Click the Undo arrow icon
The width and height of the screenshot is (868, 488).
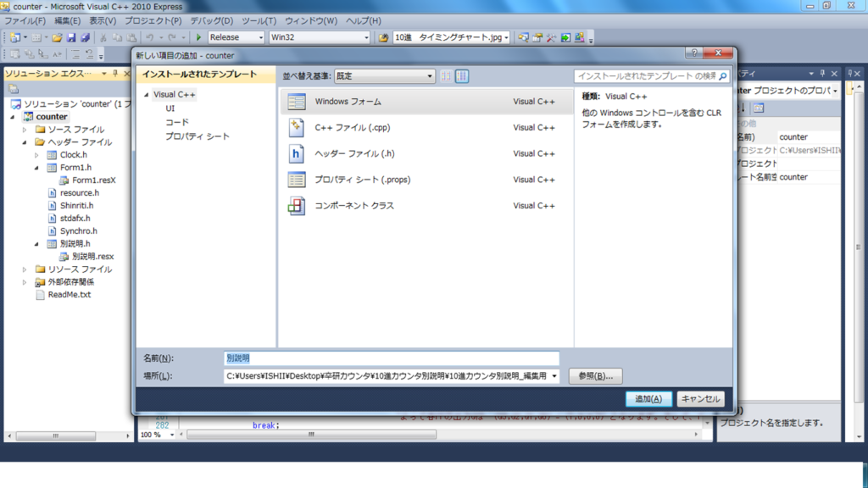pyautogui.click(x=149, y=37)
